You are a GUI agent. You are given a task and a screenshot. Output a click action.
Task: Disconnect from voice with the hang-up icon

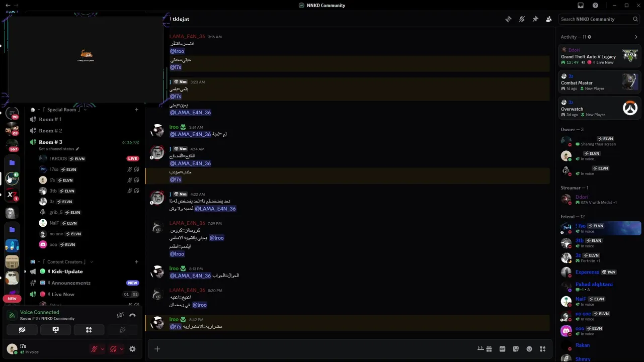coord(132,315)
